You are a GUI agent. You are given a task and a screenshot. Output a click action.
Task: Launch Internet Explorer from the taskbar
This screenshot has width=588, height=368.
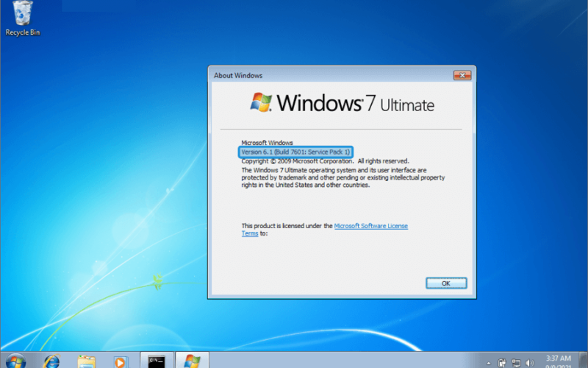coord(51,361)
